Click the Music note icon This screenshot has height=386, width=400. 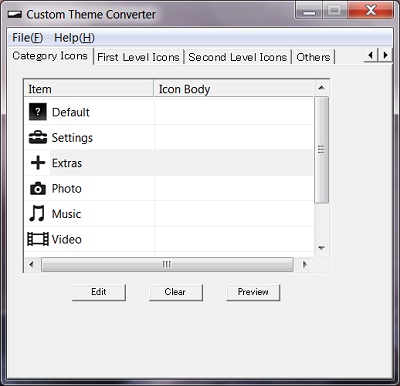[x=37, y=213]
